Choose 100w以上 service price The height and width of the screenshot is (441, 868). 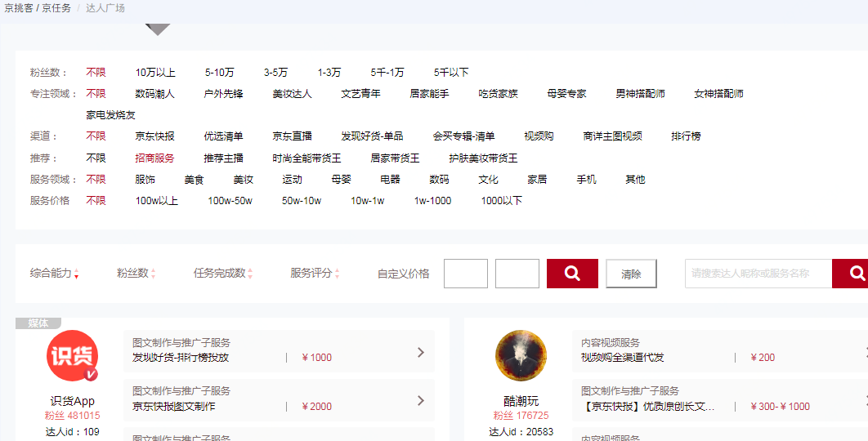(157, 201)
